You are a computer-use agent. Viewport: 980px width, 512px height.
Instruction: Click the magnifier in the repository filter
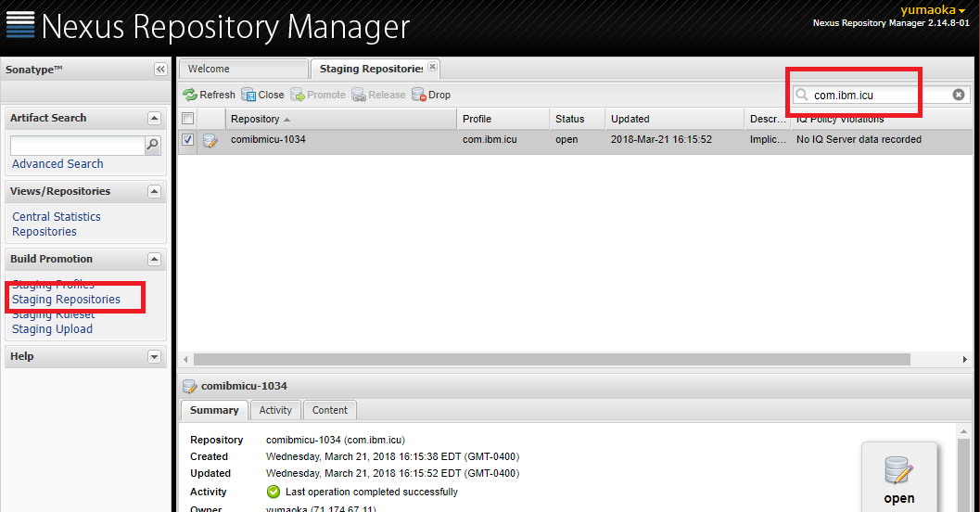coord(802,95)
